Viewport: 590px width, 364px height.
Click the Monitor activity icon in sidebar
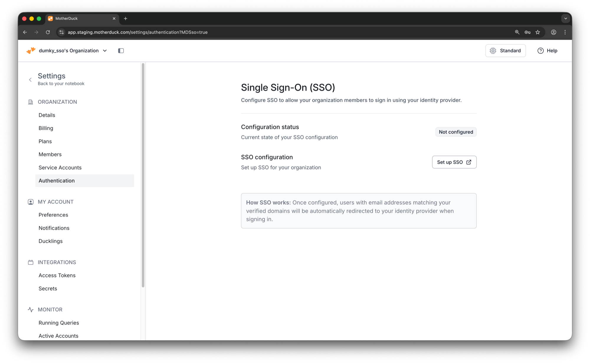31,309
